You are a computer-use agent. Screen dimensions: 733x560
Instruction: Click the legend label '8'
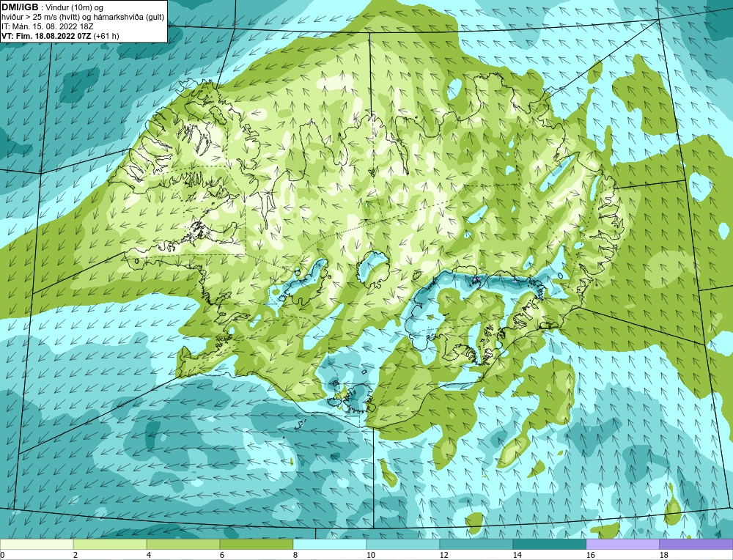coord(295,555)
